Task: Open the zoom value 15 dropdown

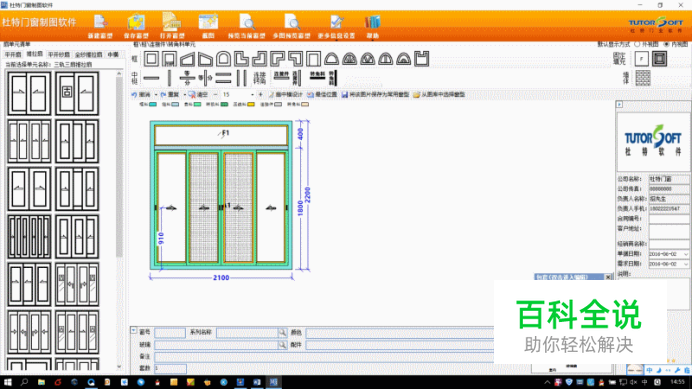Action: point(252,94)
